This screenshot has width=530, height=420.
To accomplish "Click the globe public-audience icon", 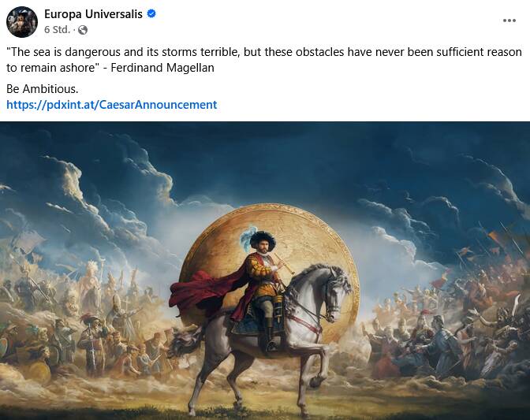I will (x=83, y=30).
